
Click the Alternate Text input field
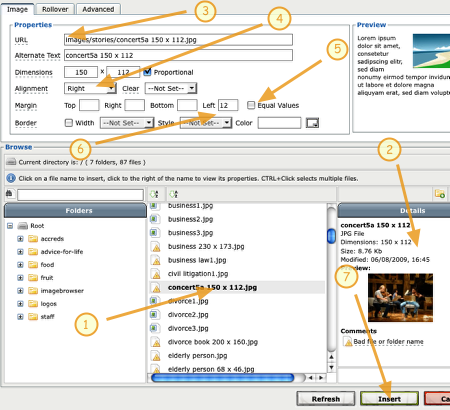(x=178, y=55)
